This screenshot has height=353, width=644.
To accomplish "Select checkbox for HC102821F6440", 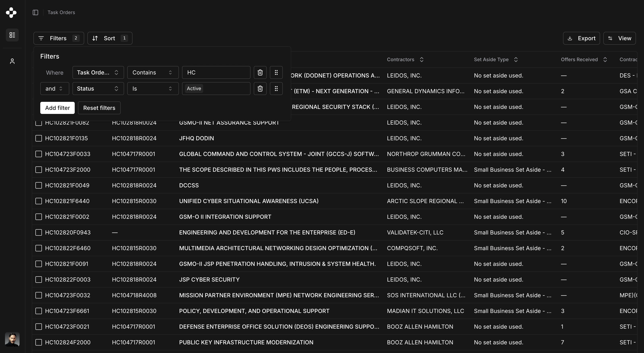I will pos(38,201).
